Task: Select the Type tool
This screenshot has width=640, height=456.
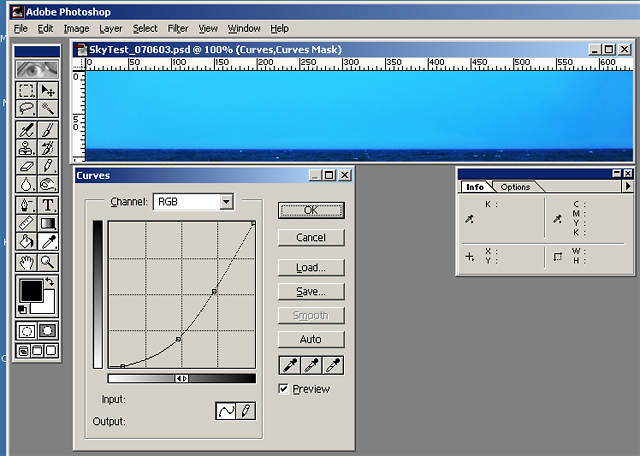Action: tap(48, 205)
